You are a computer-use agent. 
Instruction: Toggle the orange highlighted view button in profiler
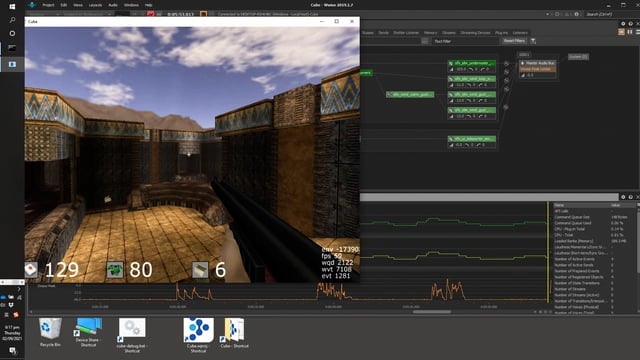pyautogui.click(x=621, y=32)
